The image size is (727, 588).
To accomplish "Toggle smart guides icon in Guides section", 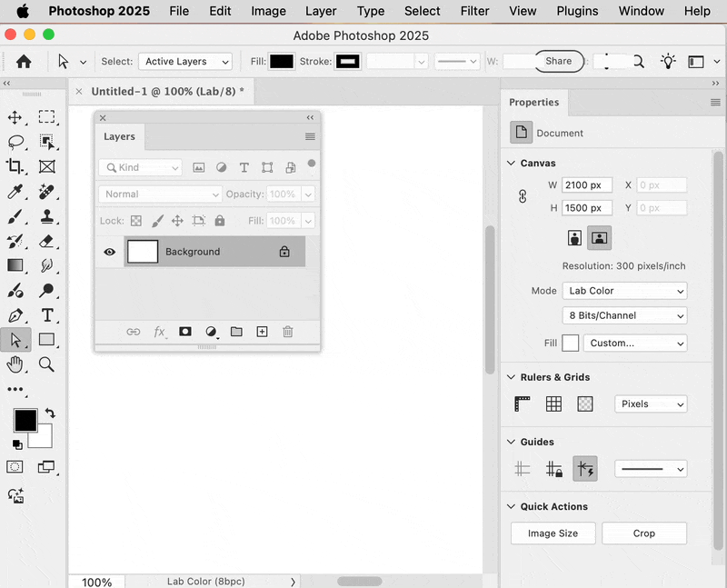I will 584,468.
